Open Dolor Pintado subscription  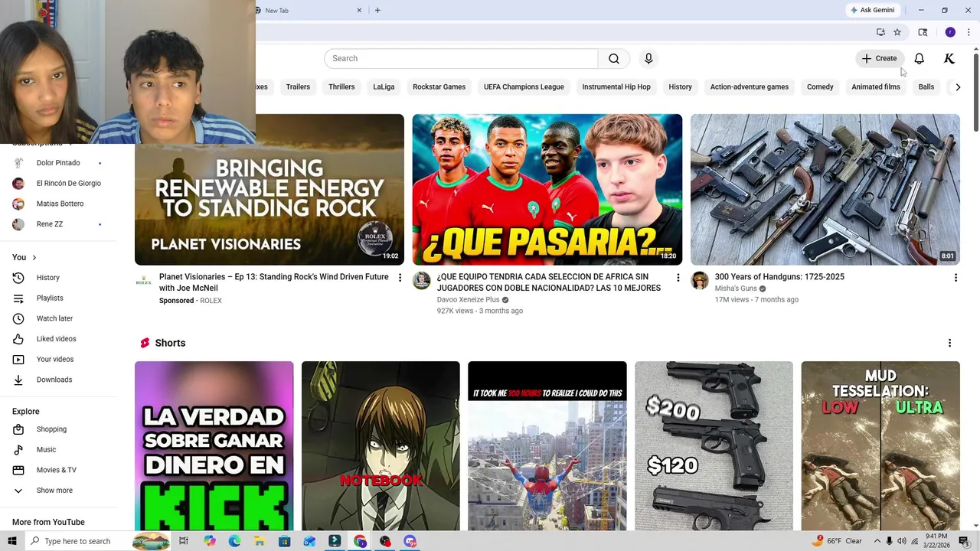[x=58, y=163]
